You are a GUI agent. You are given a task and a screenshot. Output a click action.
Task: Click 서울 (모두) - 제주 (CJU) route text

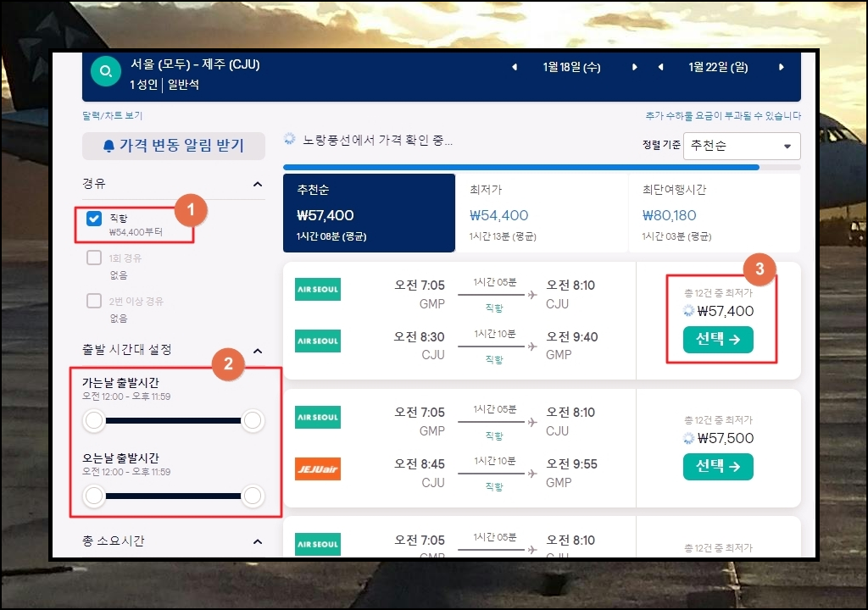coord(195,64)
